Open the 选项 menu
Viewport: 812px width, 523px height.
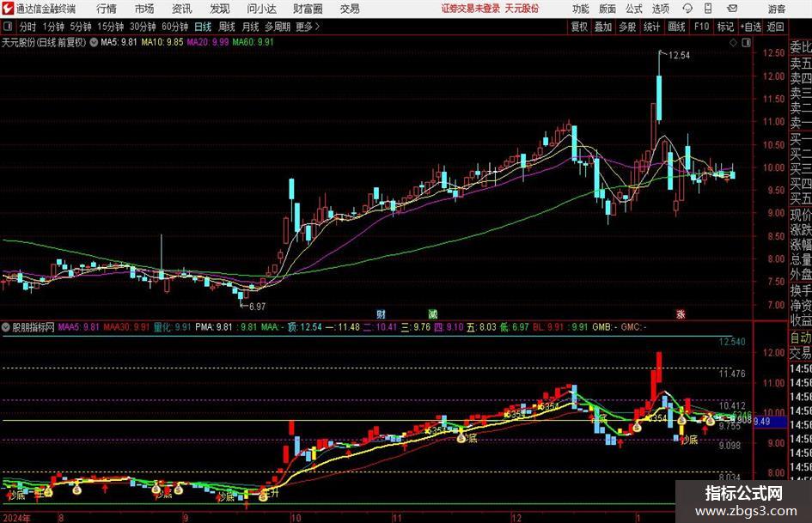[660, 9]
